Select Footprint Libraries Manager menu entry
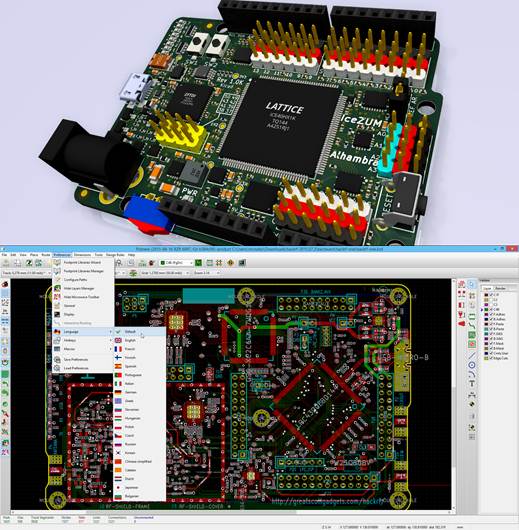Image resolution: width=519 pixels, height=530 pixels. click(83, 271)
